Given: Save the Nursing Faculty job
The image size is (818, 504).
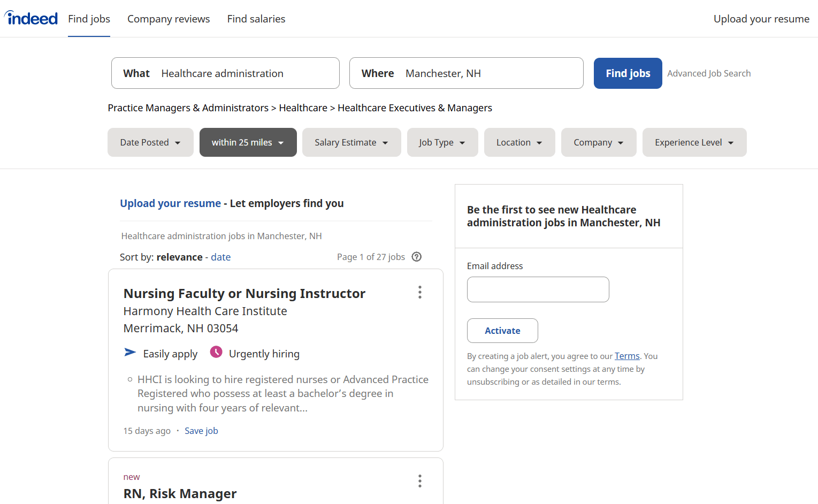Looking at the screenshot, I should pos(201,430).
